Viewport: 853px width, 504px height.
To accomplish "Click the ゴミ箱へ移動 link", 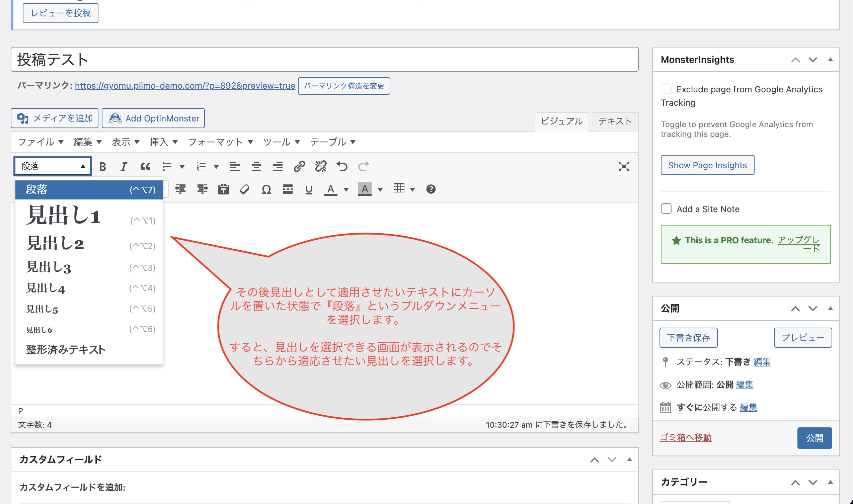I will 686,437.
